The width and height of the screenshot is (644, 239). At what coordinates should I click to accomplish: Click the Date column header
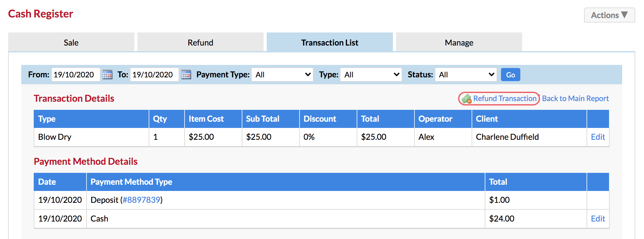(60, 182)
